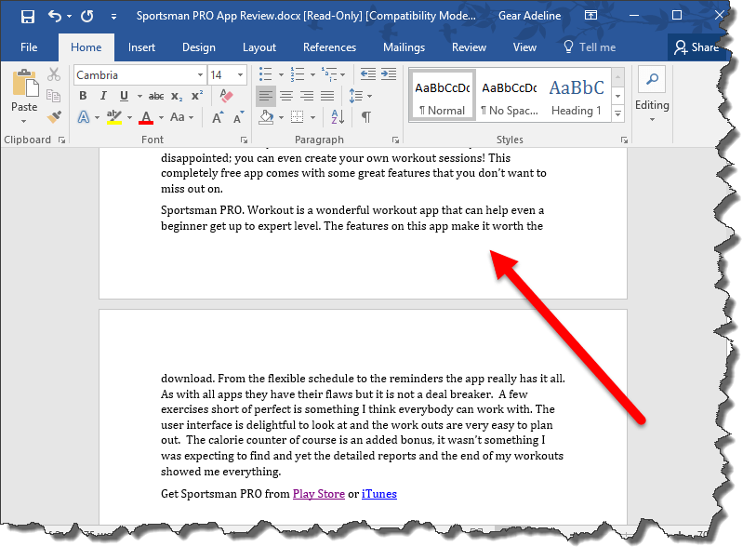Apply bulleted list
The width and height of the screenshot is (756, 560).
click(x=266, y=74)
